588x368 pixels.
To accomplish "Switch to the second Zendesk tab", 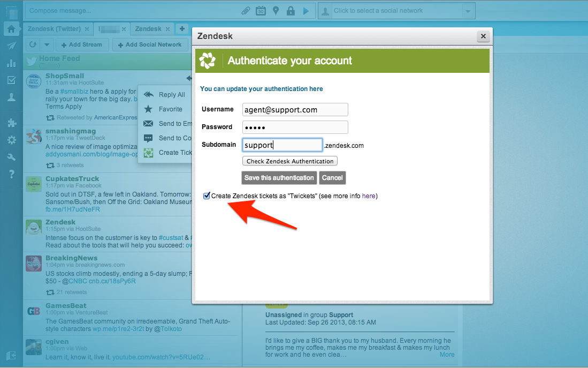I will (x=148, y=29).
